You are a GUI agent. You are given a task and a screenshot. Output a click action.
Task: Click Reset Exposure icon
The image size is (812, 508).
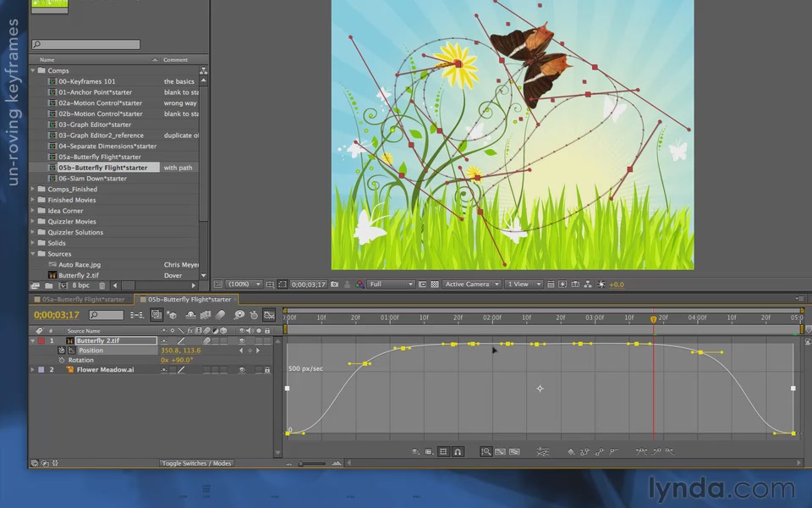point(601,284)
